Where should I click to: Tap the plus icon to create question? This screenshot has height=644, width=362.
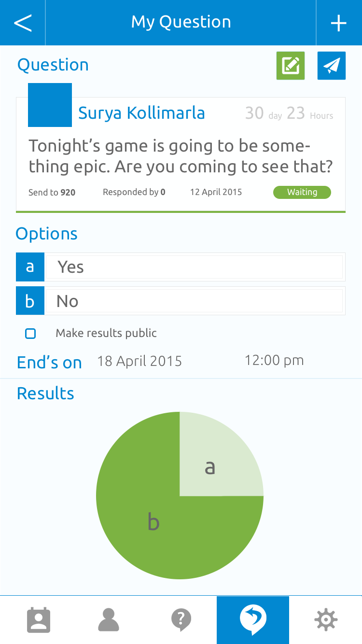pos(339,22)
